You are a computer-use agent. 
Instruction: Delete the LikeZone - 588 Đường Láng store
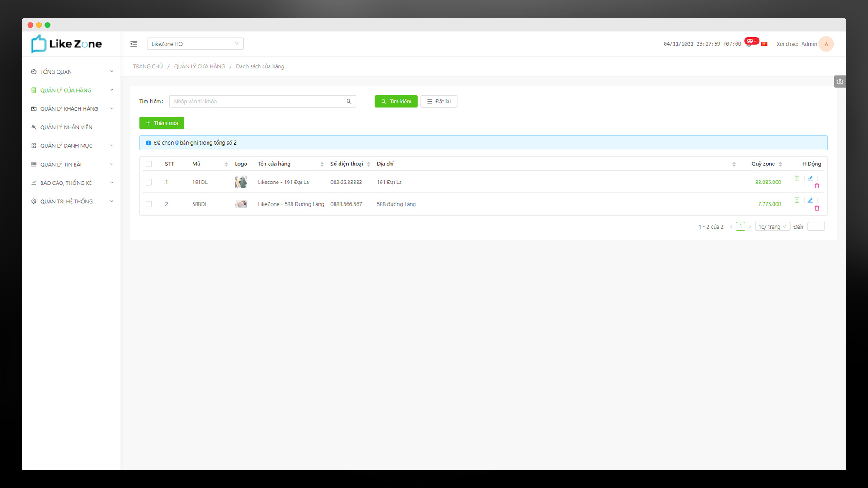coord(817,208)
